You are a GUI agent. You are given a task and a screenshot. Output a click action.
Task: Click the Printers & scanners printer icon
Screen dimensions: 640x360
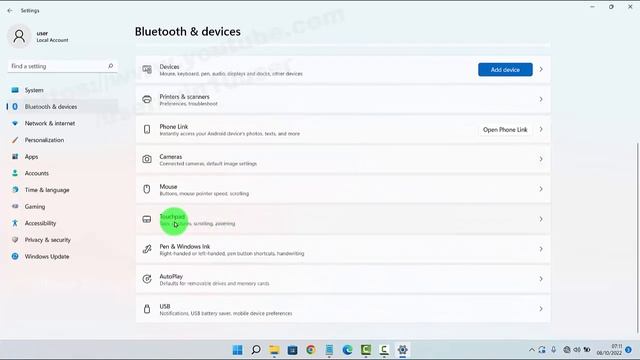147,99
